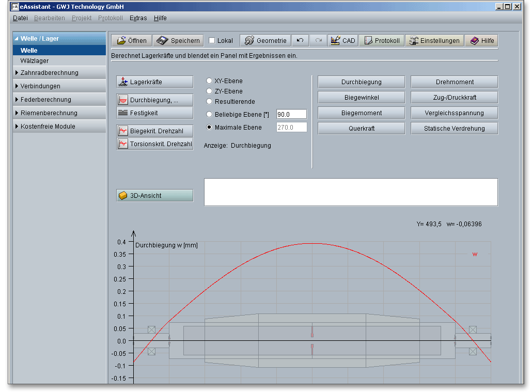Expand the Federberechnung module group
The height and width of the screenshot is (392, 532).
[45, 100]
